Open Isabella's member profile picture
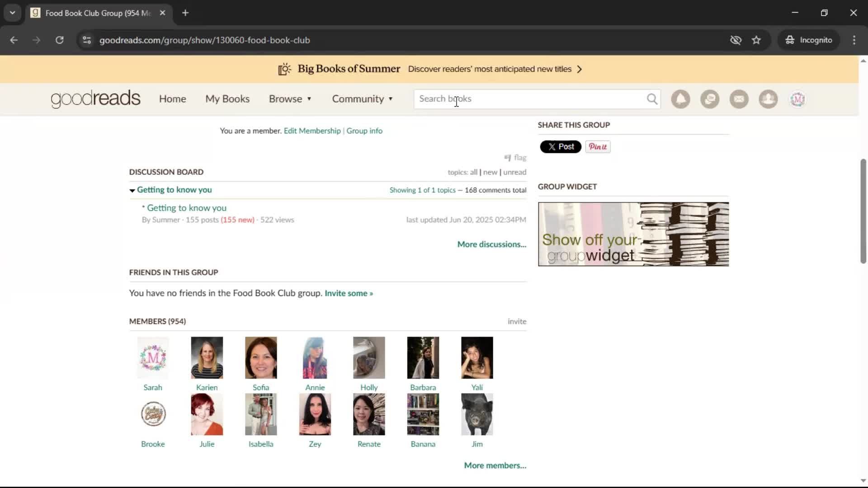Image resolution: width=868 pixels, height=488 pixels. pos(261,414)
